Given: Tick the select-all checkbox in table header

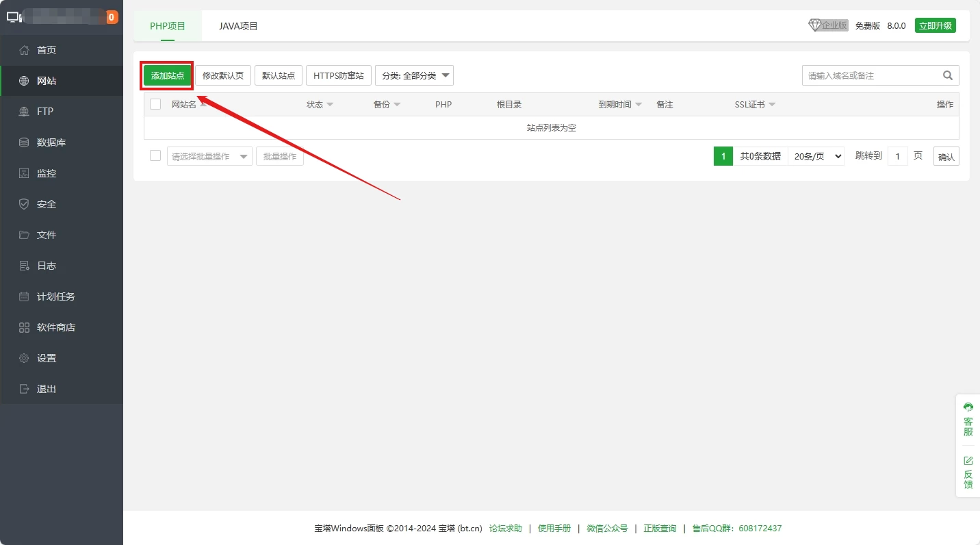Looking at the screenshot, I should 155,104.
